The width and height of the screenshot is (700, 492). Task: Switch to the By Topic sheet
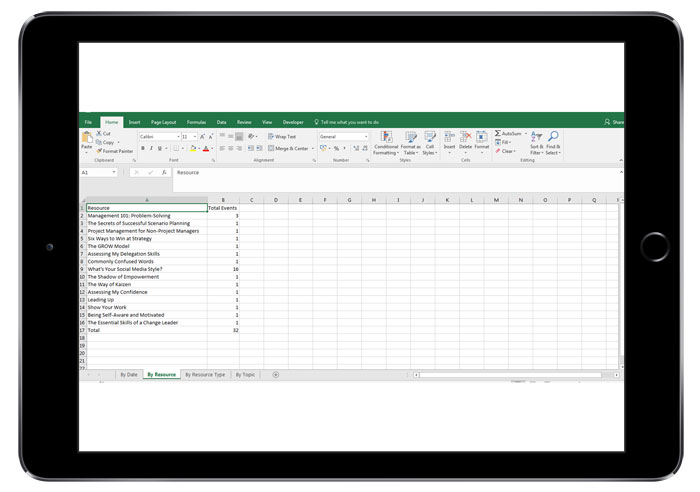[x=245, y=375]
